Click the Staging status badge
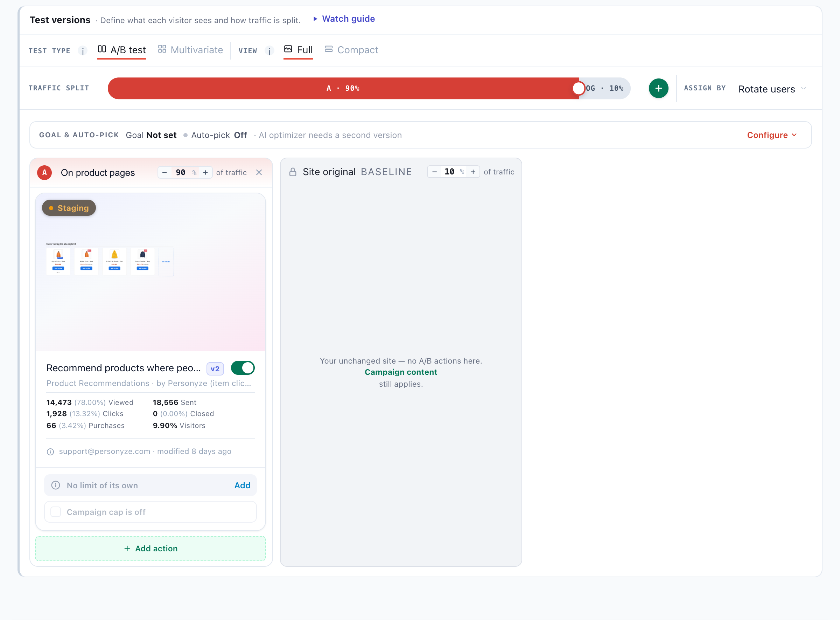Viewport: 840px width, 620px height. pyautogui.click(x=69, y=208)
